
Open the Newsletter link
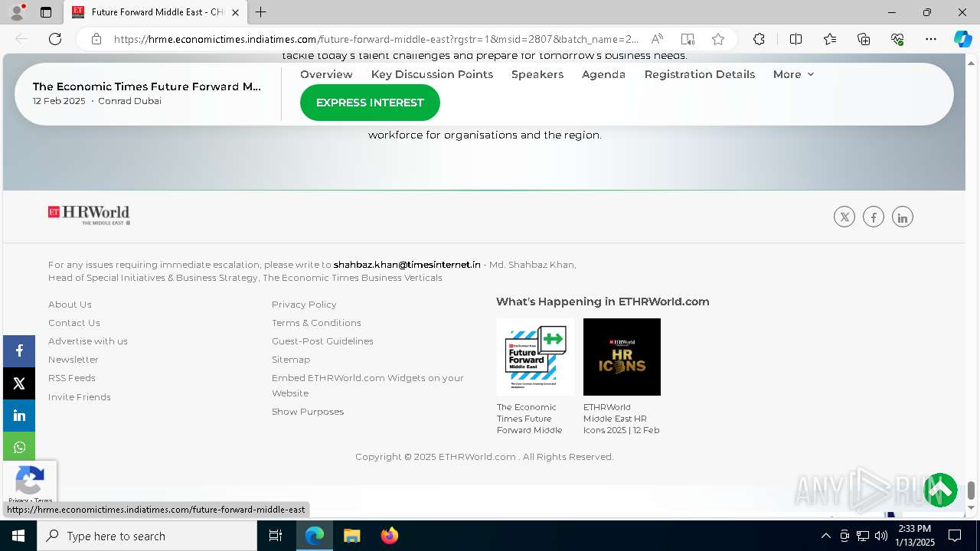(73, 360)
